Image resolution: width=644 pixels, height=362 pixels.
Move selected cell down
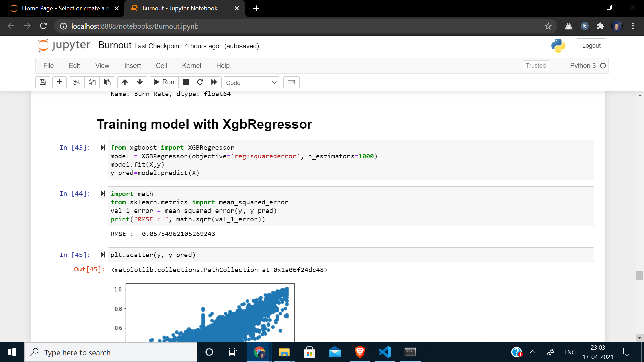tap(140, 82)
